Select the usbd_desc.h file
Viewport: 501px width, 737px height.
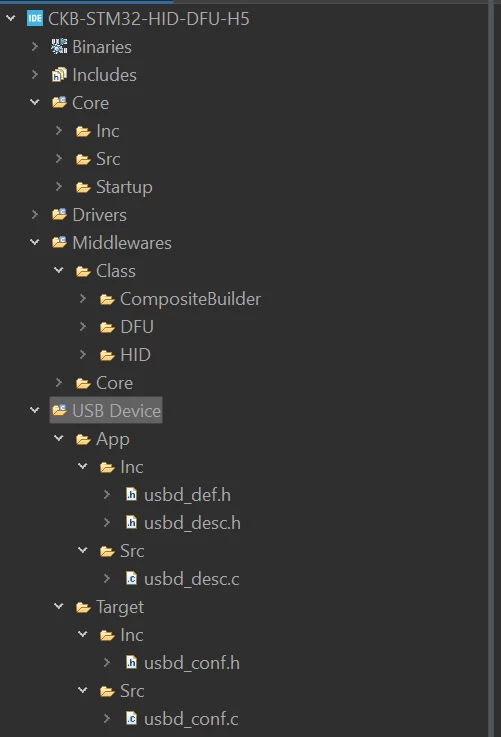(192, 523)
